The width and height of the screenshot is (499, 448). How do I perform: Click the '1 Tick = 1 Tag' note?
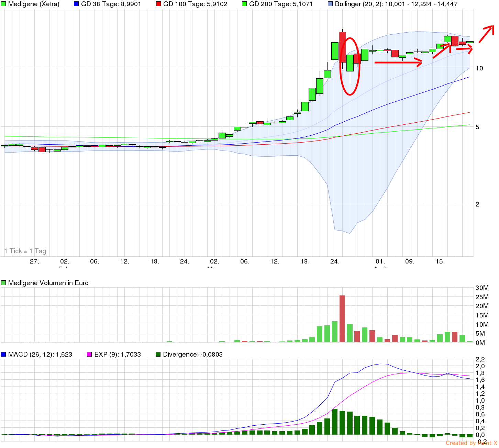(25, 251)
